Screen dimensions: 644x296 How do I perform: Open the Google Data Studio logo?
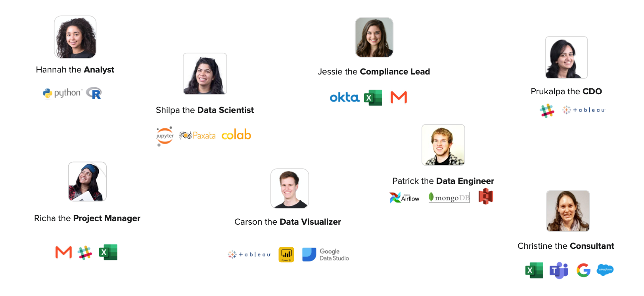[326, 254]
